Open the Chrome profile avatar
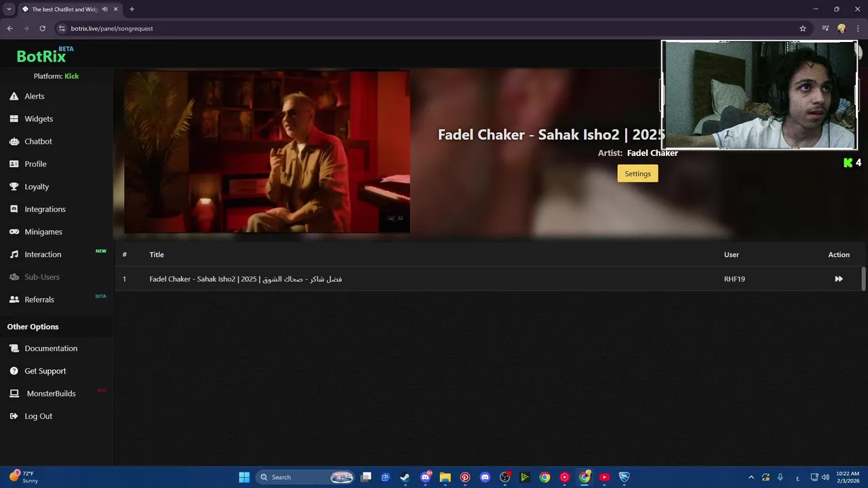868x488 pixels. [842, 28]
